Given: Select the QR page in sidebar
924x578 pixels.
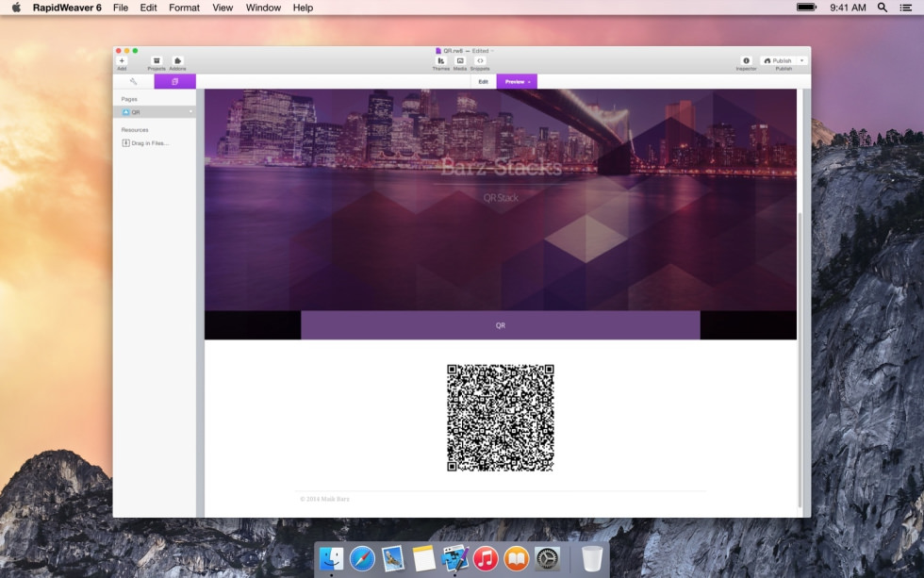Looking at the screenshot, I should pyautogui.click(x=155, y=112).
